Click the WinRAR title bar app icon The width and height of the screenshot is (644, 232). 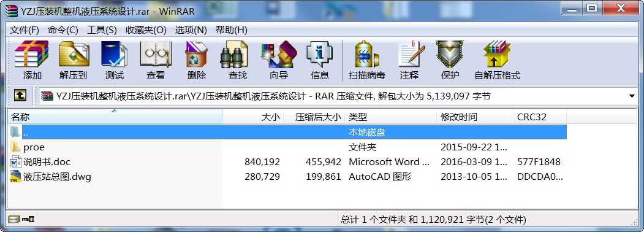11,10
